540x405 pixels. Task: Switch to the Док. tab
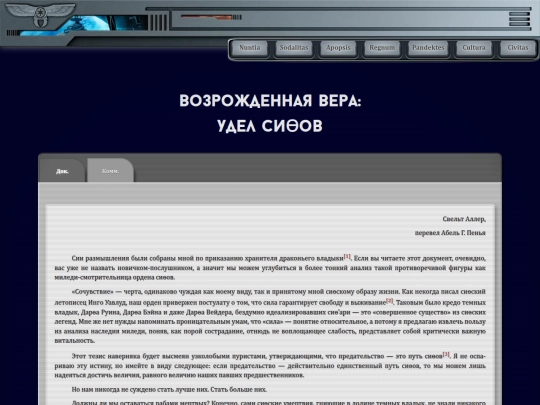click(62, 171)
